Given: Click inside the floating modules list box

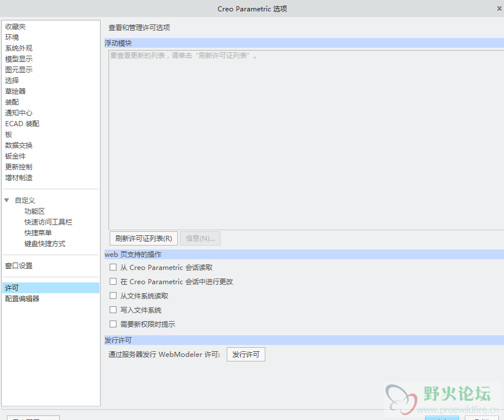Looking at the screenshot, I should pyautogui.click(x=306, y=140).
